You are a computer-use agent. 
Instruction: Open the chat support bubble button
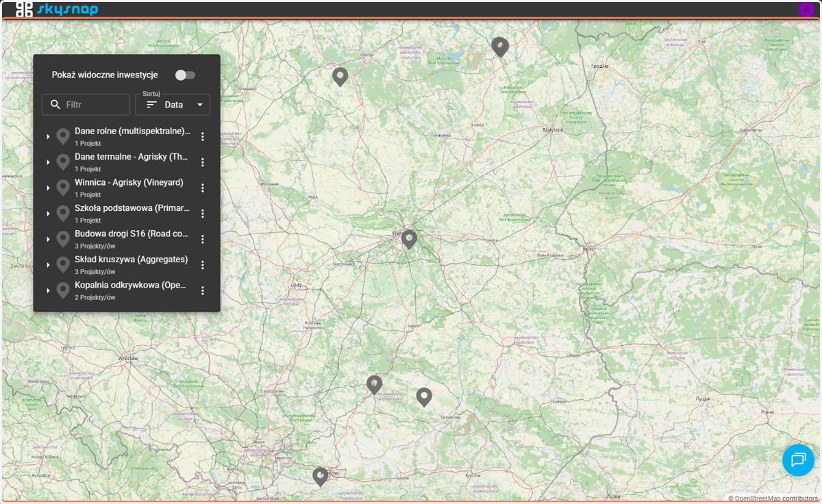[798, 459]
